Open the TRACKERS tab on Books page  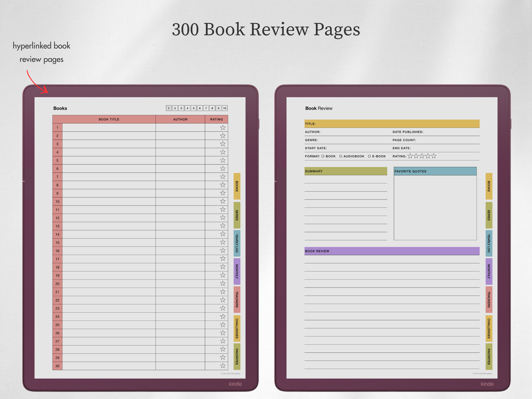(237, 299)
